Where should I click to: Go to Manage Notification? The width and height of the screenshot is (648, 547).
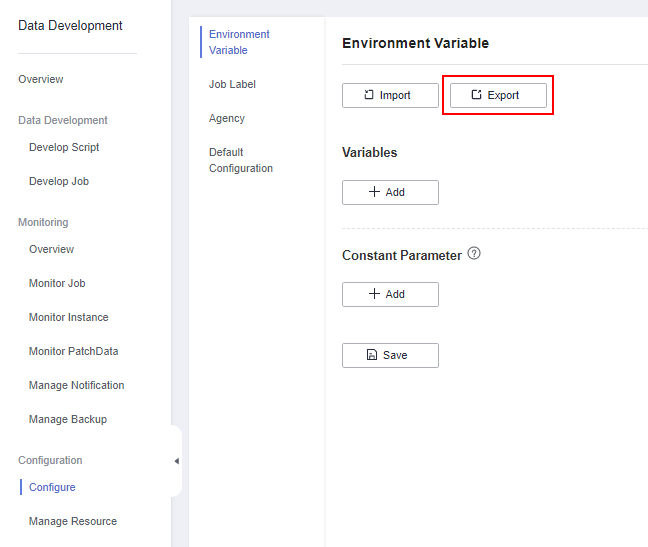pos(76,385)
